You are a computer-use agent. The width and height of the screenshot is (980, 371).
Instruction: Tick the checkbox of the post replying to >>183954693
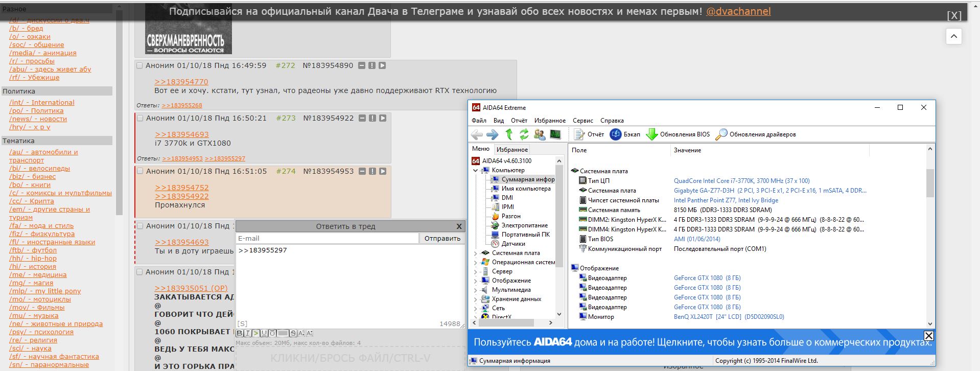[x=140, y=226]
